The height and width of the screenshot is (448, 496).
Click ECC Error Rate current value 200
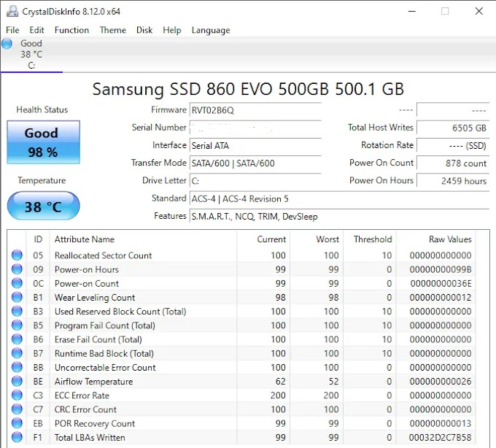[x=278, y=395]
